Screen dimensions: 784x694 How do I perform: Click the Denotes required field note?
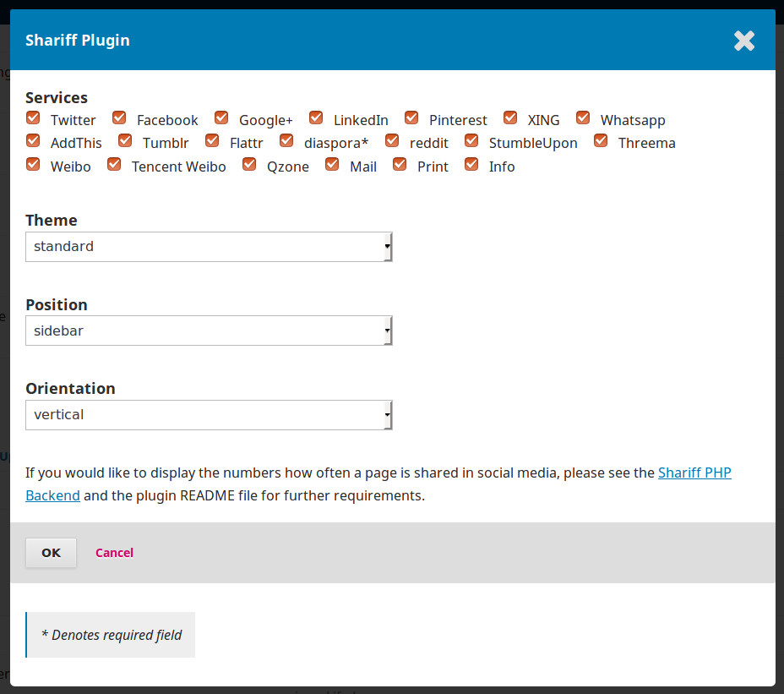coord(112,635)
